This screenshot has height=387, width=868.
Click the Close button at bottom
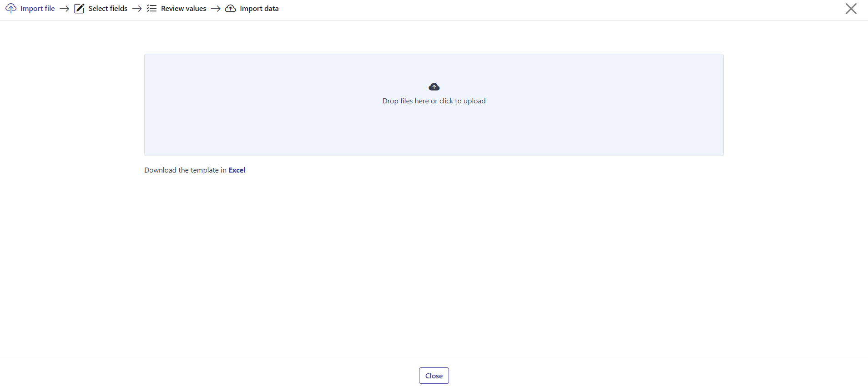(434, 376)
